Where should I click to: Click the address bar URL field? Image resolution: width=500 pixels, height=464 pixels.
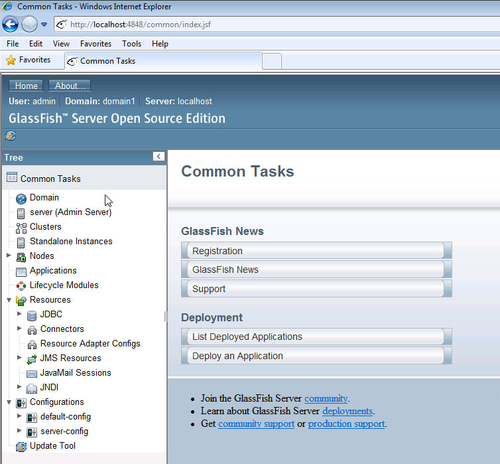(x=277, y=24)
